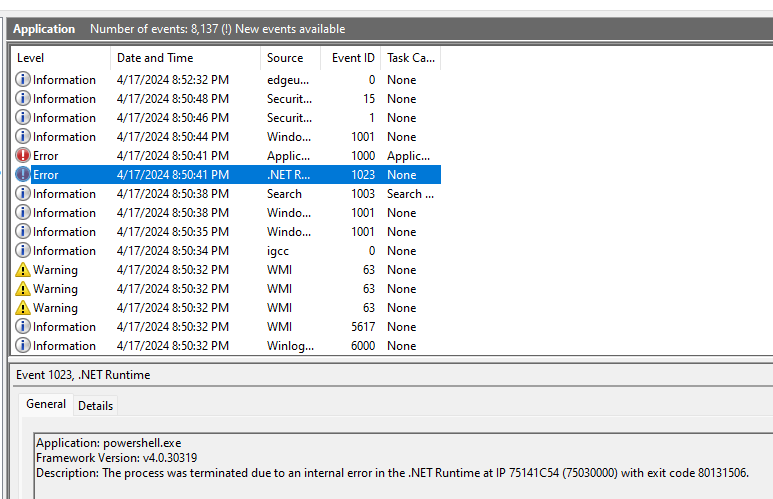This screenshot has height=499, width=773.
Task: Click 'Number of events: 8,137' header text
Action: 154,29
